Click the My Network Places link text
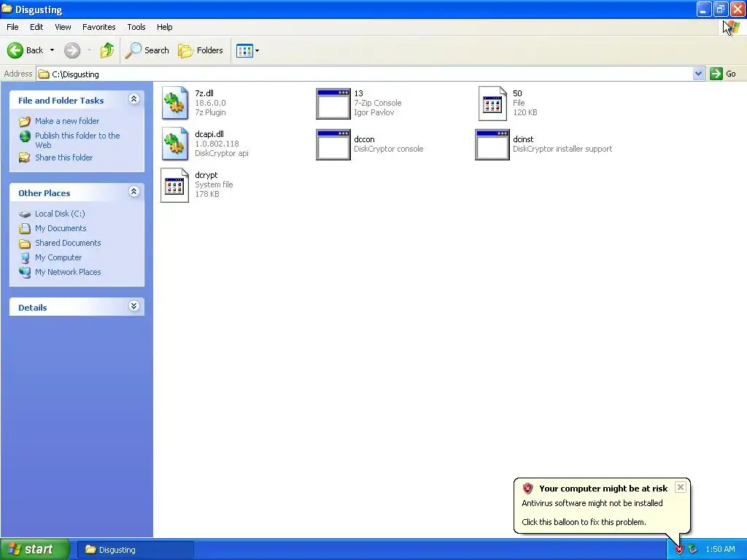This screenshot has height=560, width=747. coord(68,273)
